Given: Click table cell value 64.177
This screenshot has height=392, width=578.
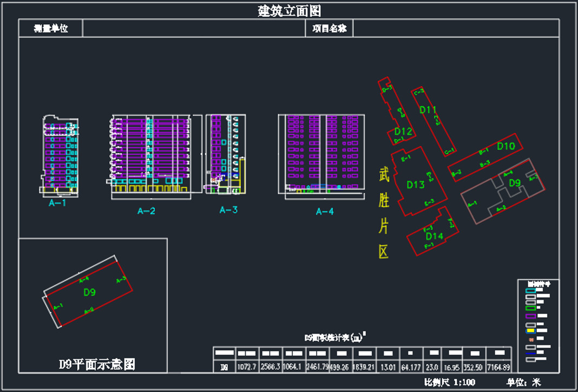Looking at the screenshot, I should click(411, 367).
